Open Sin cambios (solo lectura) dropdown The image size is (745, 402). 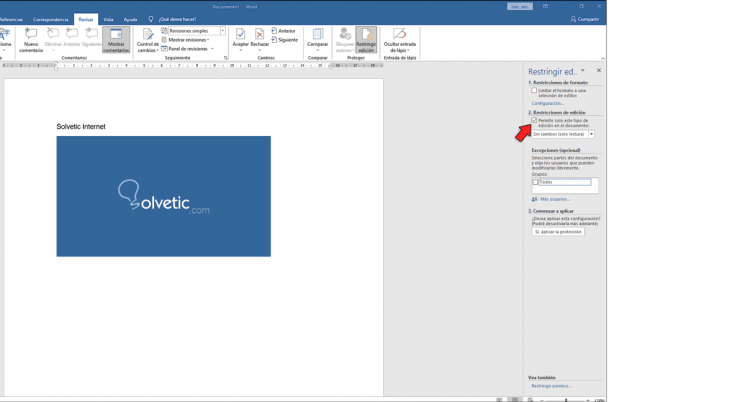pyautogui.click(x=563, y=134)
